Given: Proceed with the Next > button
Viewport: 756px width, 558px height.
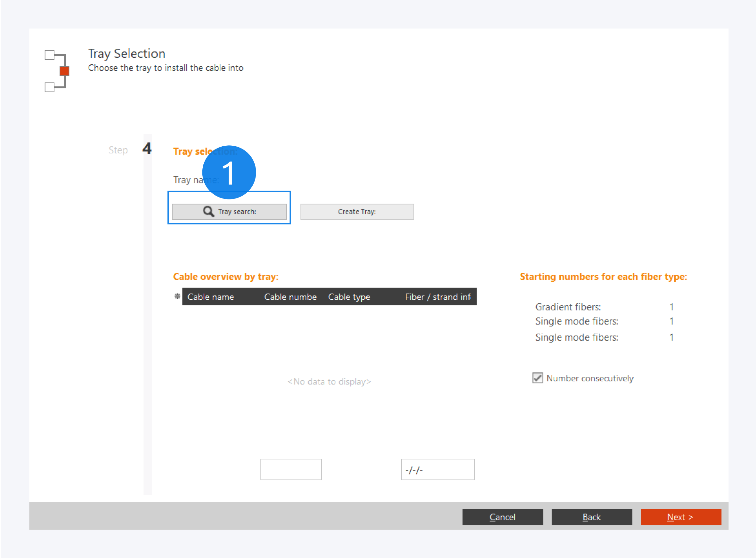Looking at the screenshot, I should pyautogui.click(x=680, y=517).
